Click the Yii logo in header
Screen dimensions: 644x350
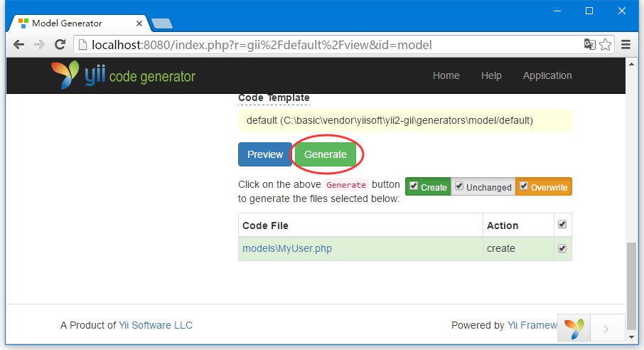pos(123,75)
